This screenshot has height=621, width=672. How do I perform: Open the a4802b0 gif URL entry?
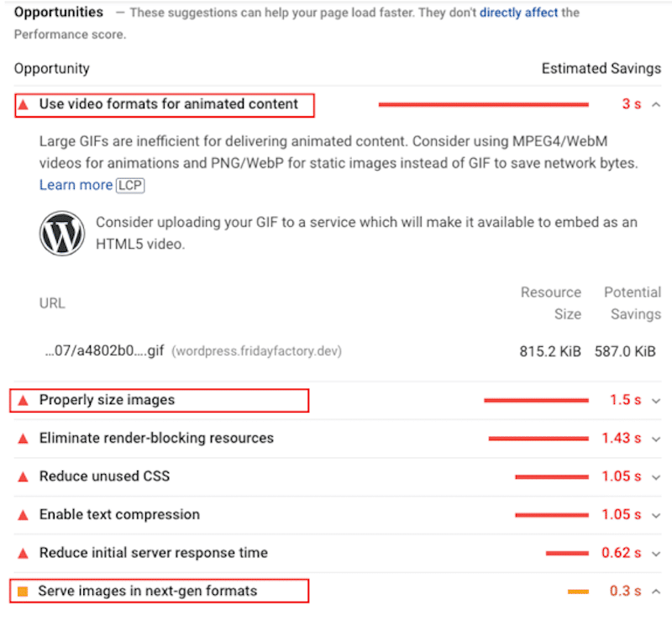coord(104,350)
